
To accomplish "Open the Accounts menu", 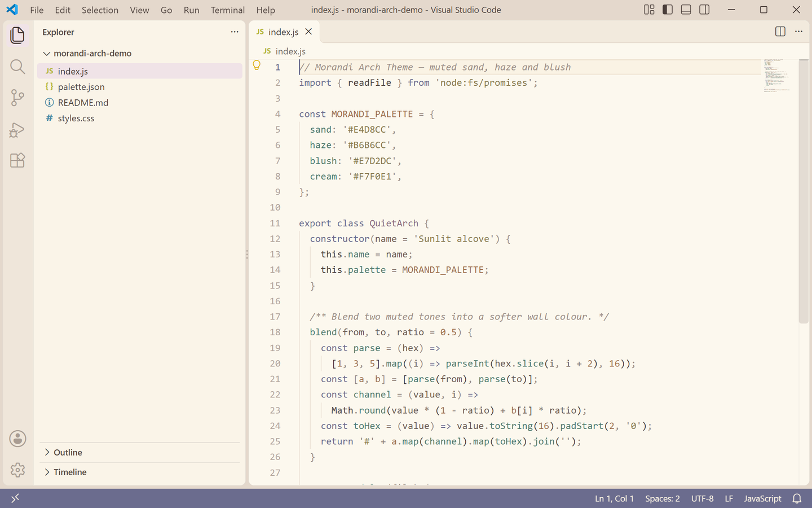I will pos(17,439).
